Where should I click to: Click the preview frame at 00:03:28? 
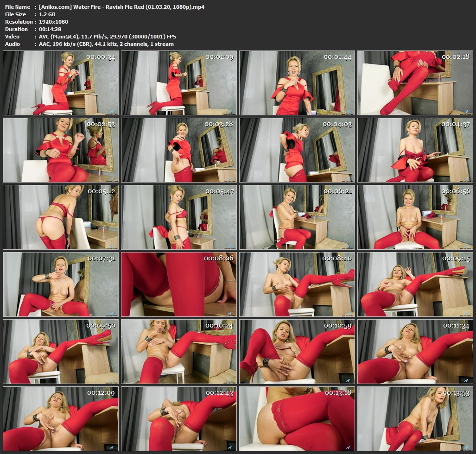(179, 150)
